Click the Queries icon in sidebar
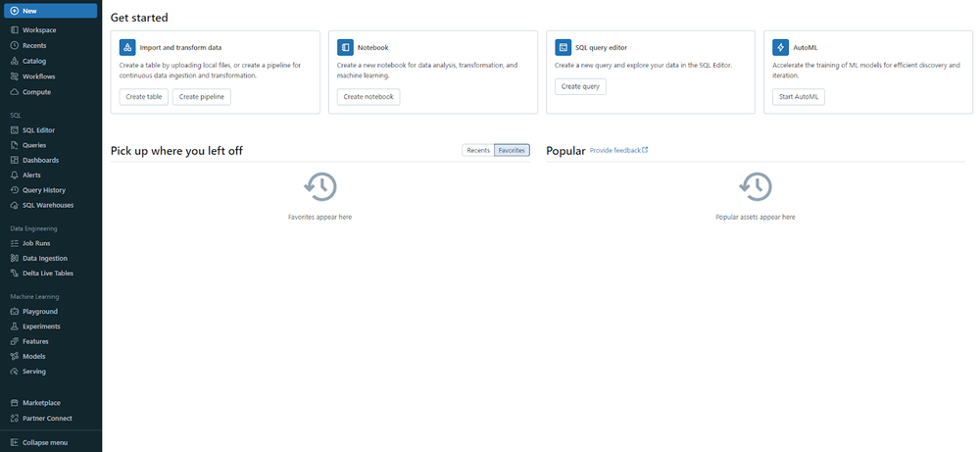 pos(15,145)
